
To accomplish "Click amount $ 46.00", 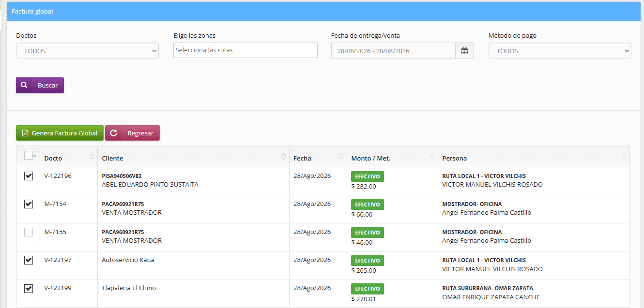I will pos(362,243).
